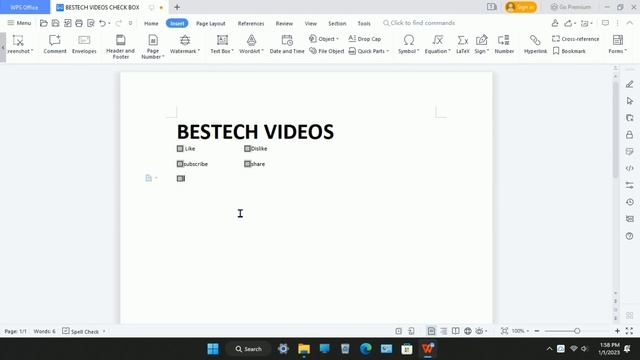
Task: Insert an Equation
Action: pos(438,44)
